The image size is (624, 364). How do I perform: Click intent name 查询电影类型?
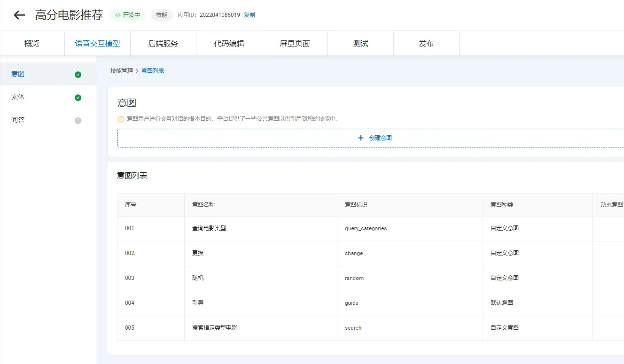(209, 228)
